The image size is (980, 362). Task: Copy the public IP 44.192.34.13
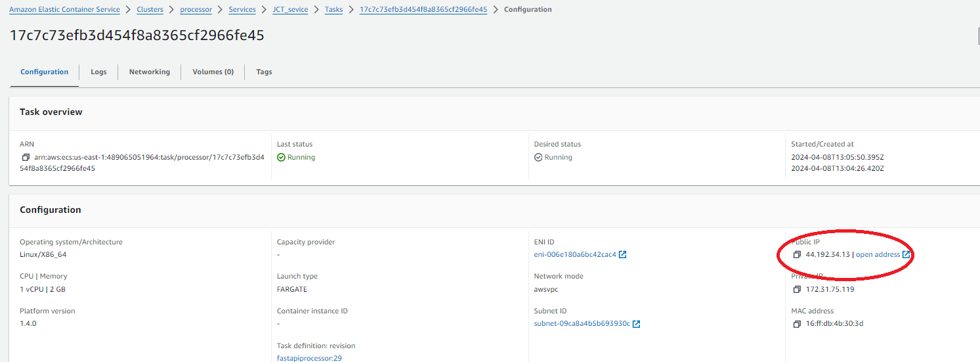797,255
